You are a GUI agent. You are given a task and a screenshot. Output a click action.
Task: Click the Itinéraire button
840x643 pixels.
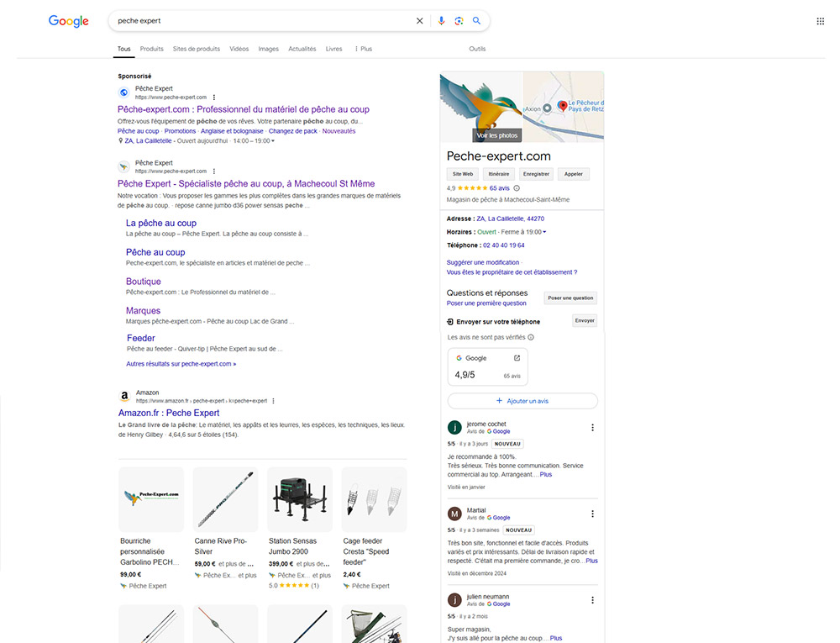point(499,174)
